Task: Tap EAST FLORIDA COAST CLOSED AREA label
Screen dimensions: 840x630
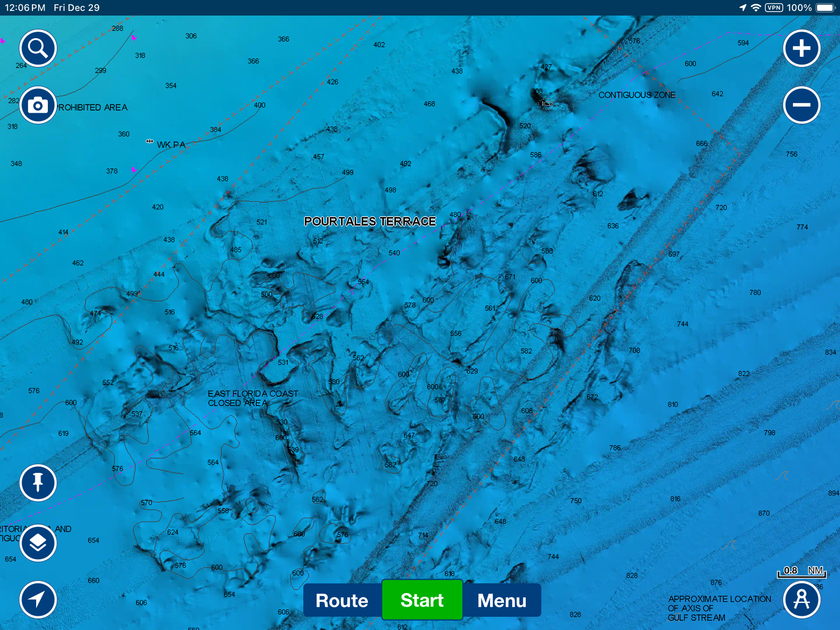Action: [x=253, y=398]
